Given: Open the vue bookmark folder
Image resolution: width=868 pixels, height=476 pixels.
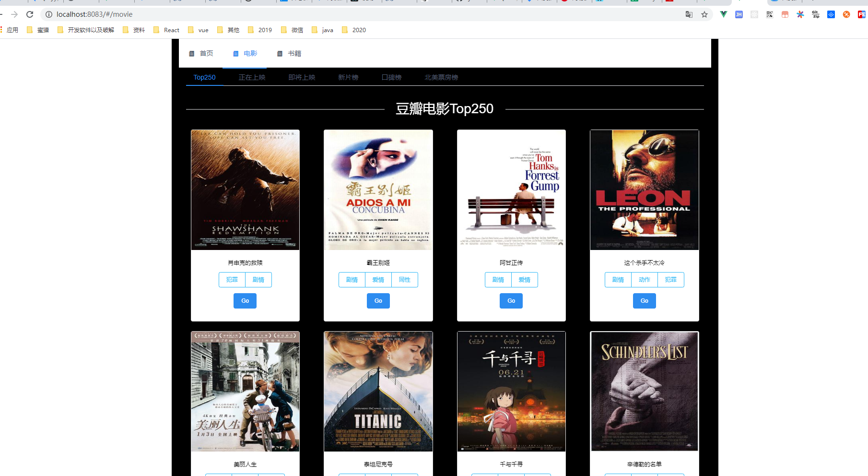Looking at the screenshot, I should click(x=198, y=30).
